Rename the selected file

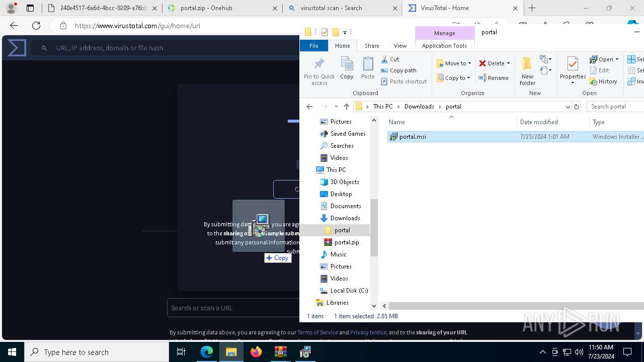(x=494, y=78)
